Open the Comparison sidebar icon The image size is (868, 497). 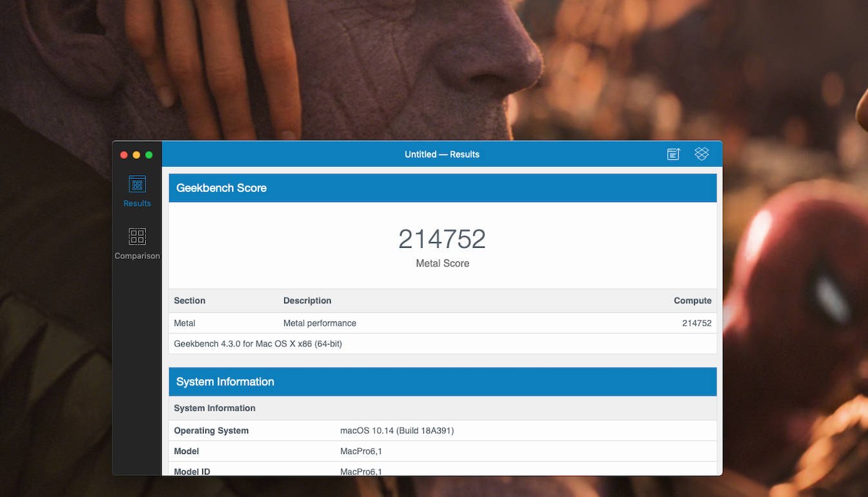click(137, 236)
